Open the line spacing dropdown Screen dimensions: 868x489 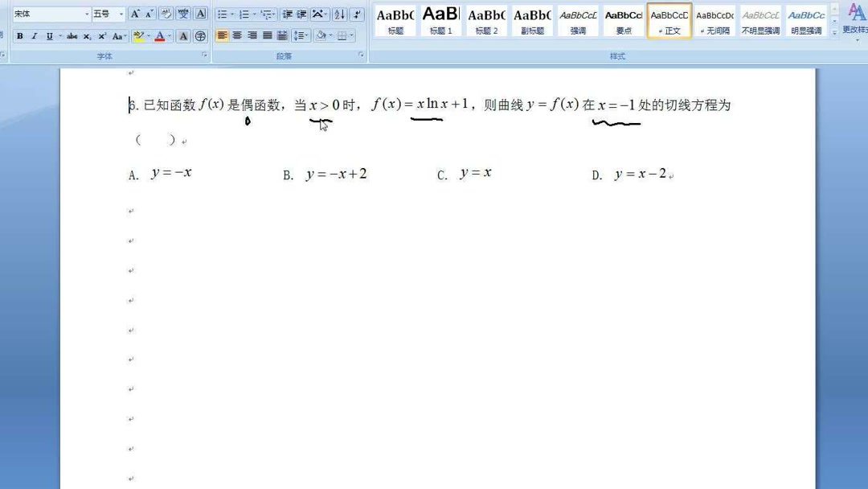pyautogui.click(x=301, y=35)
